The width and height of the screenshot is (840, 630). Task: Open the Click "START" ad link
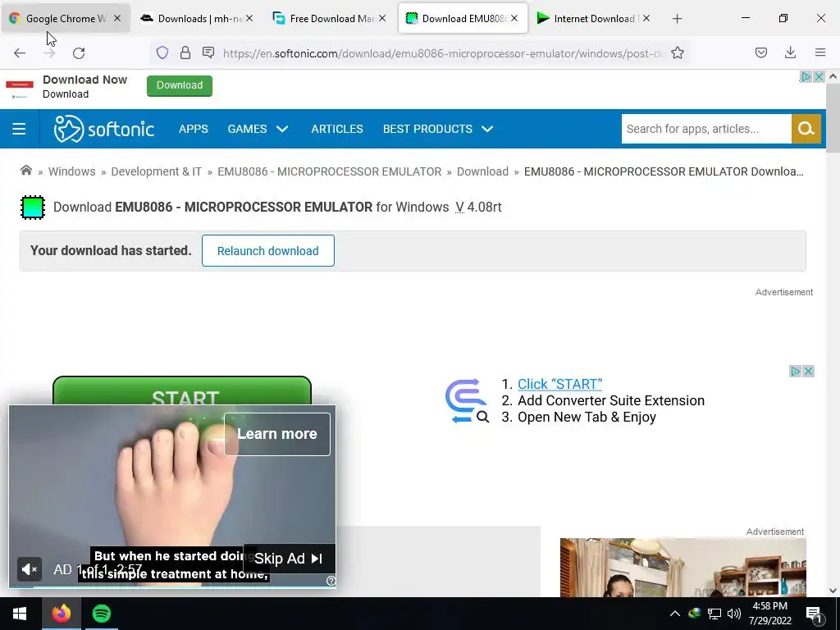point(559,384)
